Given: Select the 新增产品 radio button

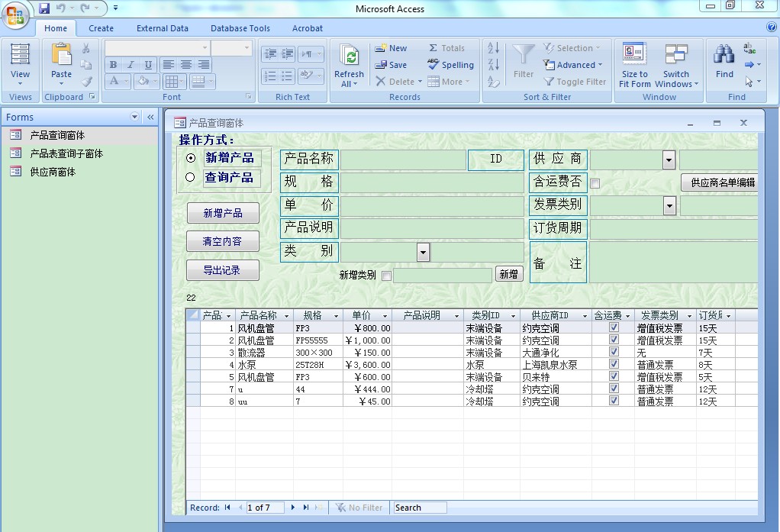Looking at the screenshot, I should tap(191, 158).
